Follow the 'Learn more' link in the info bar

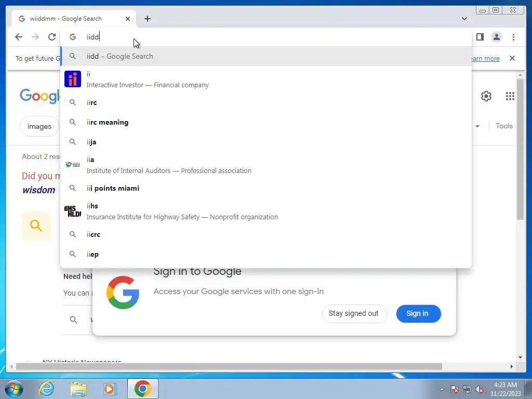[486, 58]
